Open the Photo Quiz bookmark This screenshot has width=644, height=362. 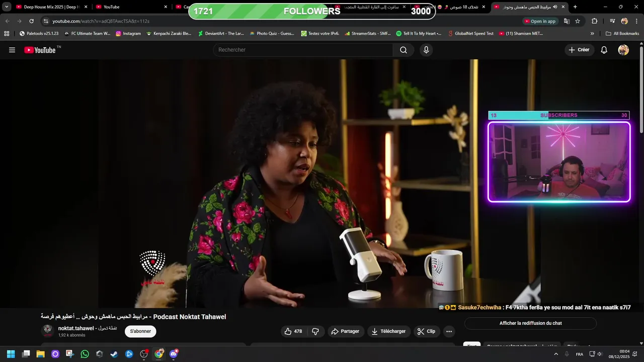pos(272,34)
